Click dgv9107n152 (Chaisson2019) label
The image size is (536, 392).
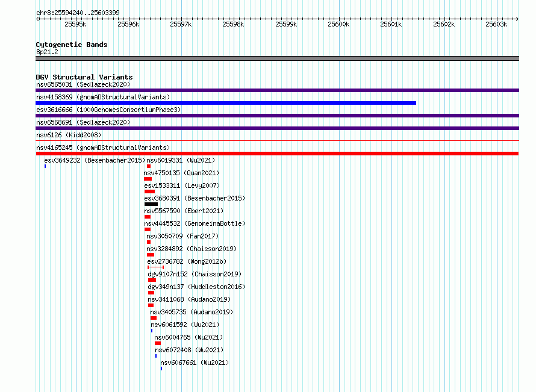(x=195, y=274)
